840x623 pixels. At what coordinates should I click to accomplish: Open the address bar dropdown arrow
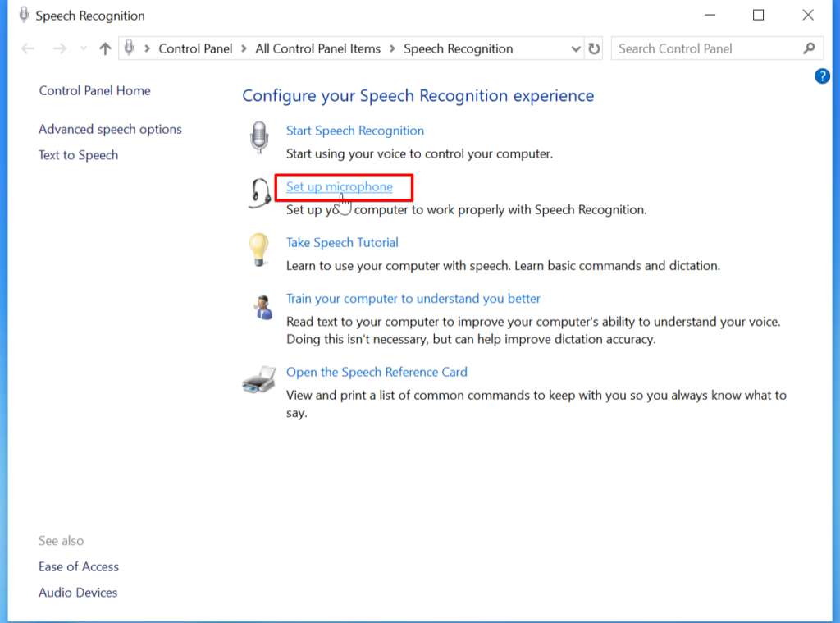(x=576, y=48)
